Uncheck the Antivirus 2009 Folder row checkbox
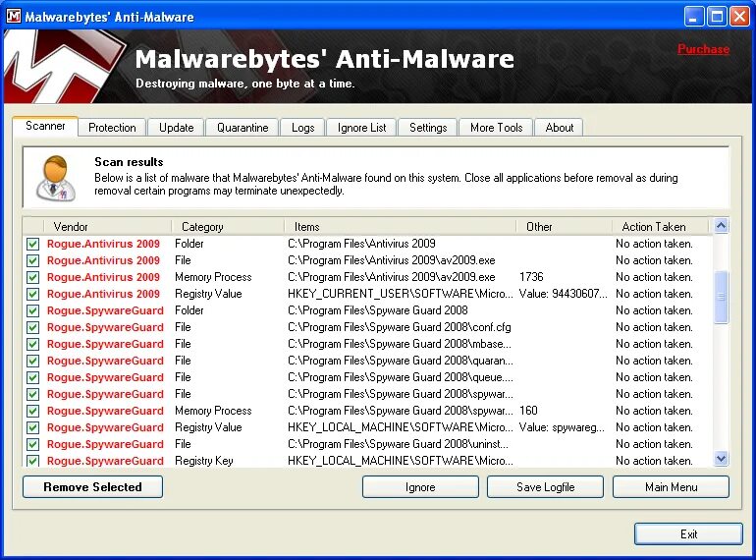Viewport: 756px width, 560px height. (32, 244)
